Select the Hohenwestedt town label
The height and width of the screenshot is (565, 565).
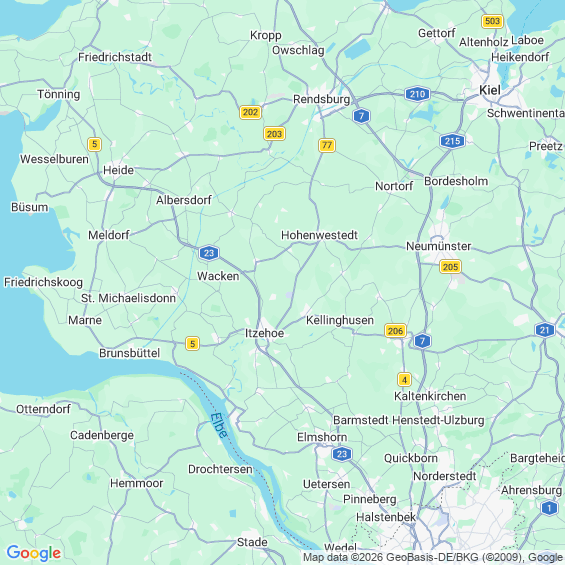[319, 235]
